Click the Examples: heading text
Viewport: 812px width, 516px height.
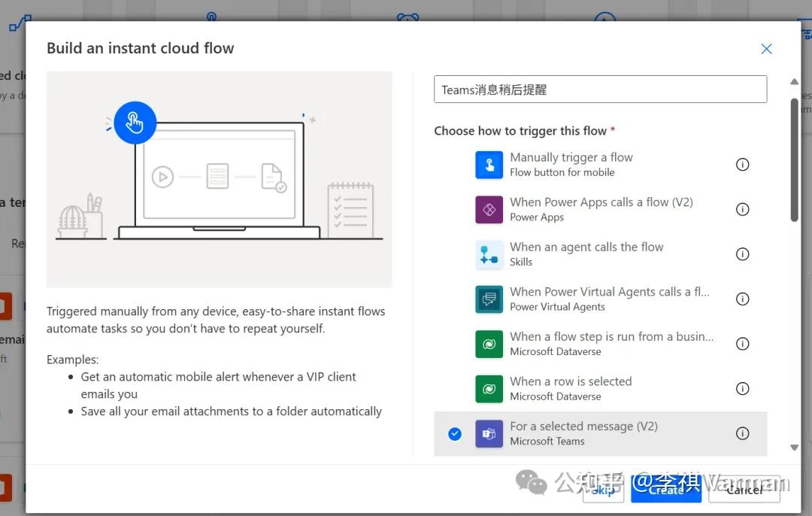coord(72,360)
